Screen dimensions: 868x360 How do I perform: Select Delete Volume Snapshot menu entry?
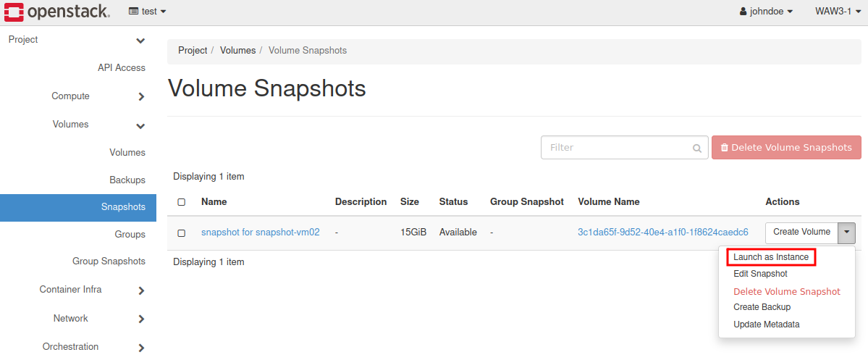pos(786,291)
